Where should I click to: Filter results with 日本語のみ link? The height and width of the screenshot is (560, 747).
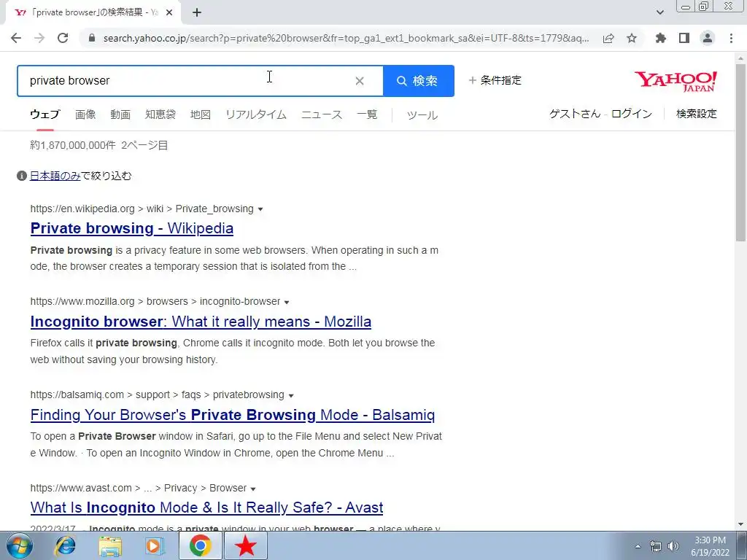[55, 176]
